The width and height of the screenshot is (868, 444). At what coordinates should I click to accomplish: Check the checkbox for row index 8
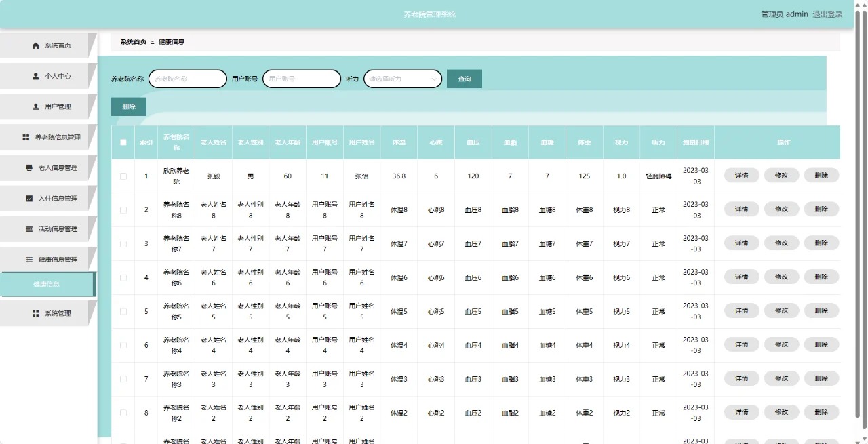123,413
